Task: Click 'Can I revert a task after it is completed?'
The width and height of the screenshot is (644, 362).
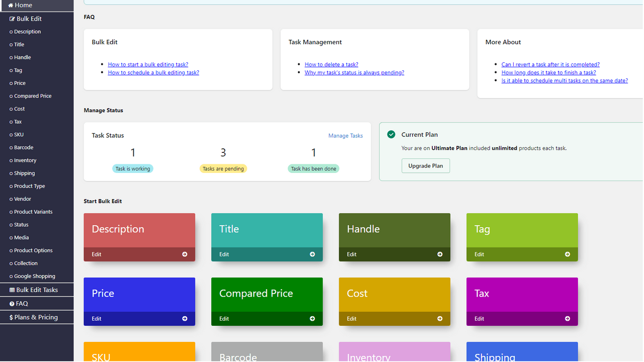Action: point(550,64)
